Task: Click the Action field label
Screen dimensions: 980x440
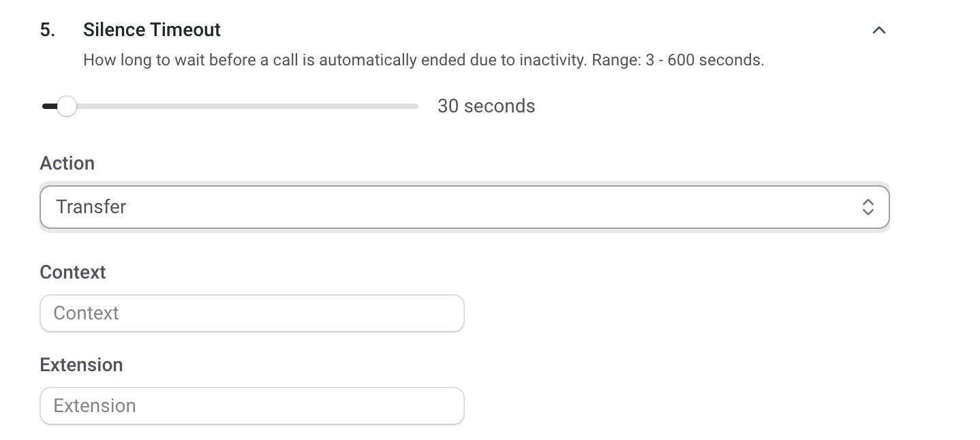Action: click(67, 163)
